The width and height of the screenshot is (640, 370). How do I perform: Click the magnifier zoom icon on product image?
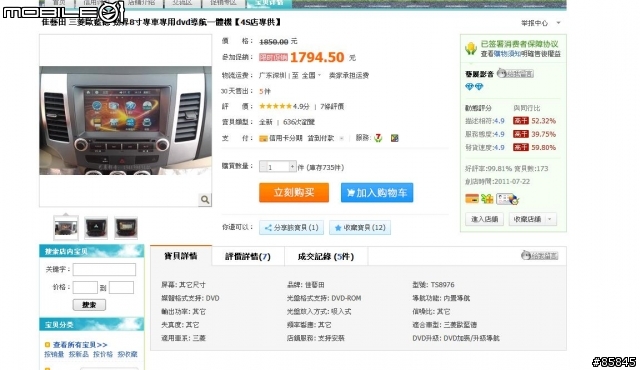point(205,199)
